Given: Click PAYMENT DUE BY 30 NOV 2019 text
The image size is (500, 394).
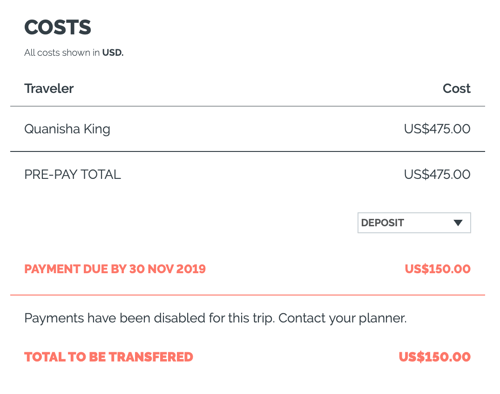Looking at the screenshot, I should [115, 269].
